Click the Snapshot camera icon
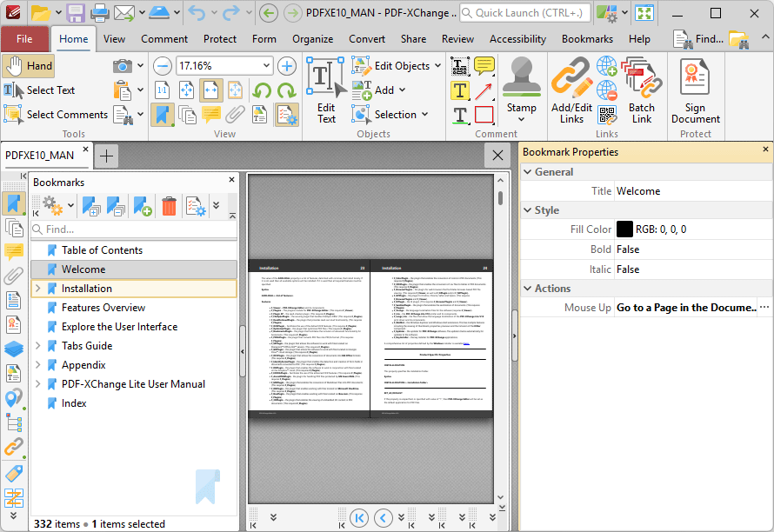774x532 pixels. pyautogui.click(x=122, y=66)
